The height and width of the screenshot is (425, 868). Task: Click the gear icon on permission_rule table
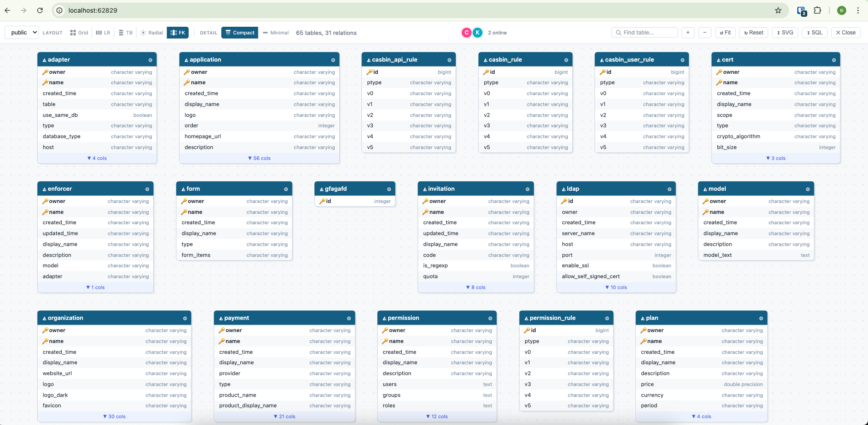[x=607, y=318]
